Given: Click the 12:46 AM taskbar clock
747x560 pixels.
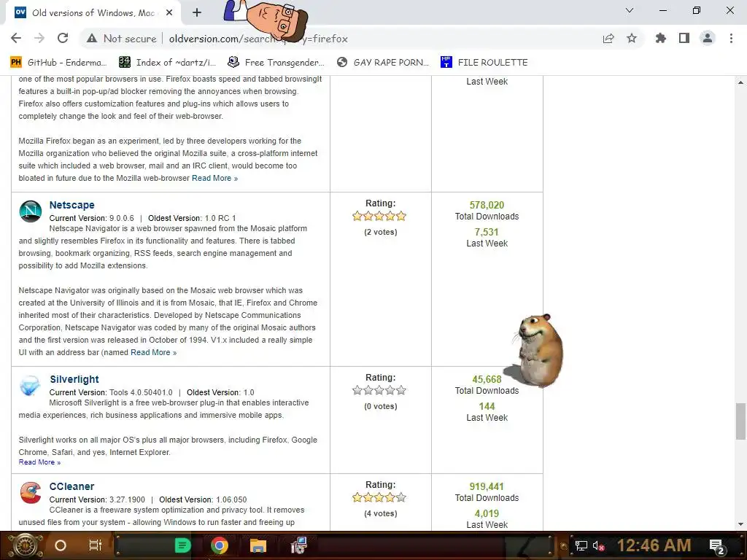Looking at the screenshot, I should (654, 545).
